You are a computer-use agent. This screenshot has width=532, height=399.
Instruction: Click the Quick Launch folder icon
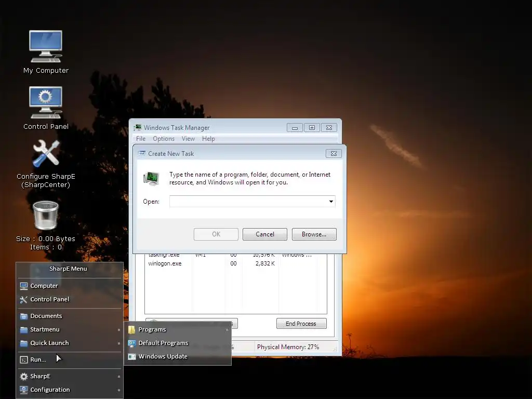[x=24, y=343]
